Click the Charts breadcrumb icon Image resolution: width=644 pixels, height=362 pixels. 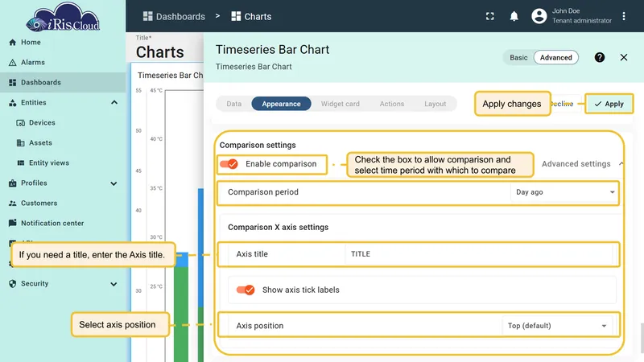236,16
